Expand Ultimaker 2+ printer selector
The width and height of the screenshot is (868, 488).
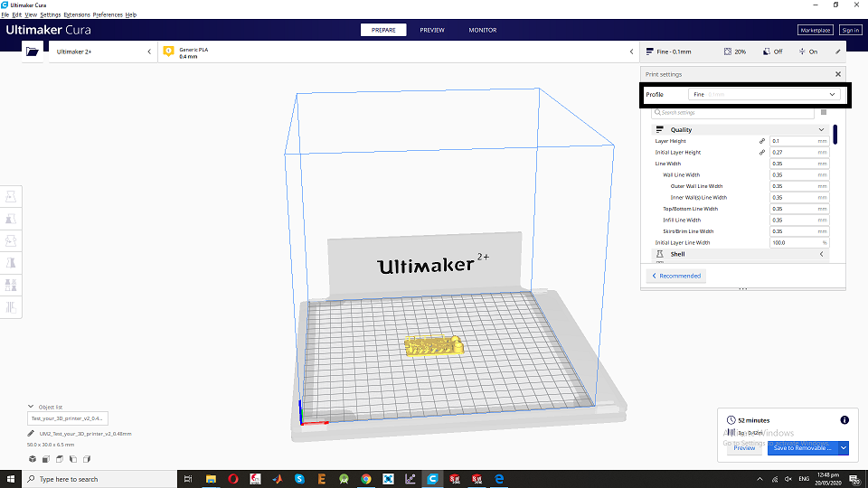[x=102, y=52]
